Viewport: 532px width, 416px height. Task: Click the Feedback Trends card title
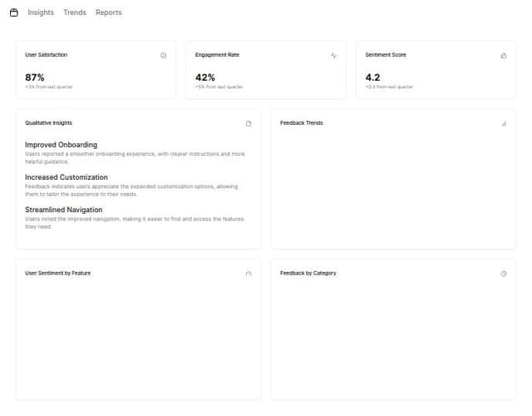[x=302, y=123]
